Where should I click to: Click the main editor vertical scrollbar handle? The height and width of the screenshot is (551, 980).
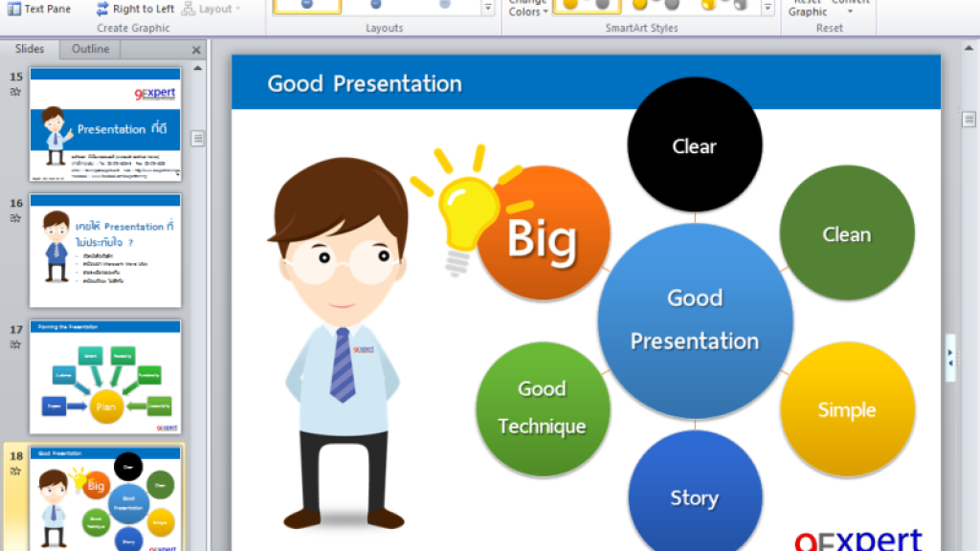969,120
